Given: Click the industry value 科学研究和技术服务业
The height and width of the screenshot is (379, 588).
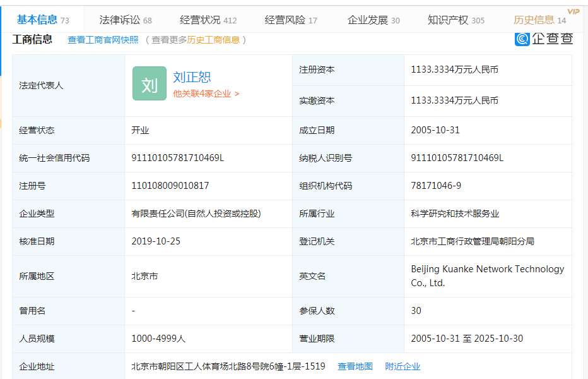Looking at the screenshot, I should pyautogui.click(x=455, y=214).
